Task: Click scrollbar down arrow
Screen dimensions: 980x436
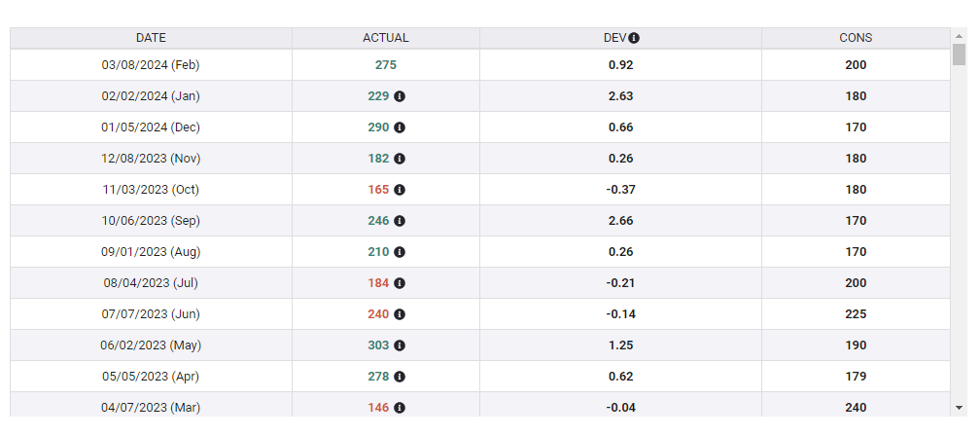Action: pyautogui.click(x=959, y=407)
